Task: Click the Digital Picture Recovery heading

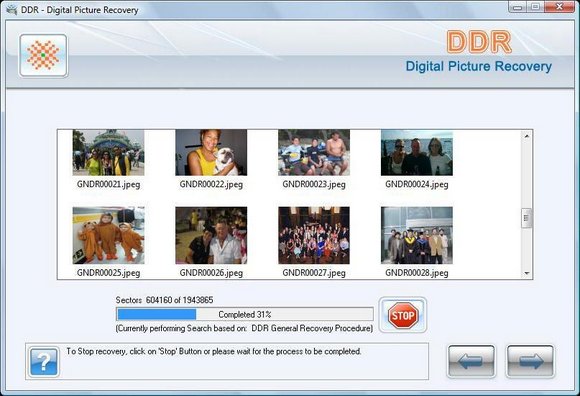Action: tap(479, 66)
